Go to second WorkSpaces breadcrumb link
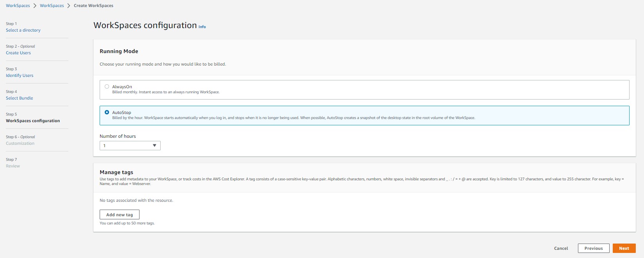The width and height of the screenshot is (644, 258). click(52, 5)
